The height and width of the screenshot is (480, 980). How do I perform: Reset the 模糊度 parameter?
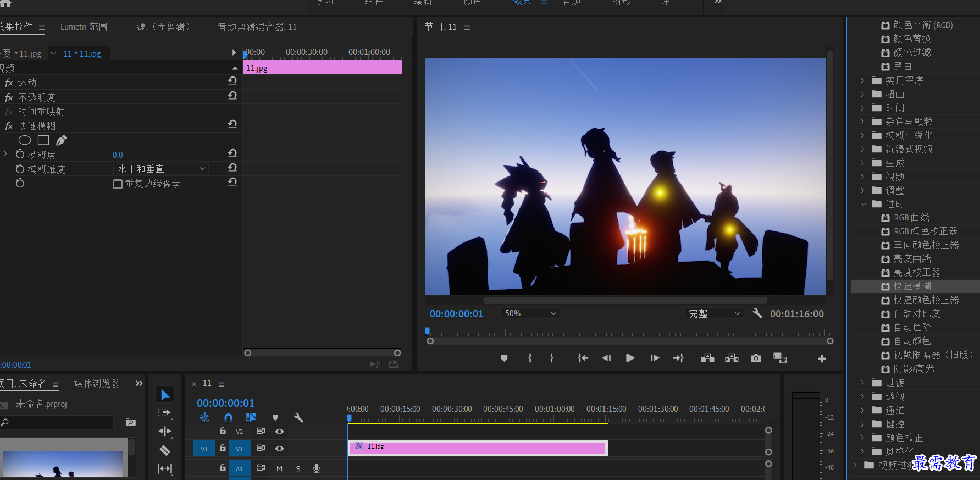(232, 153)
